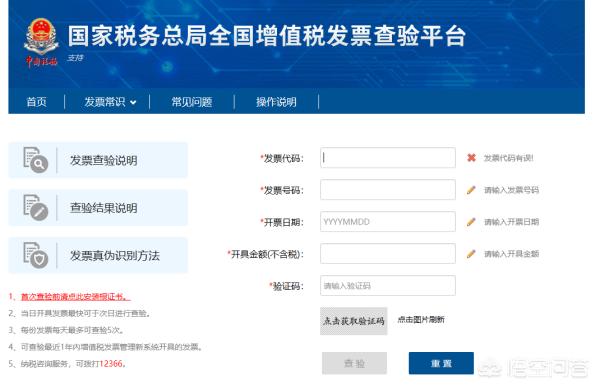This screenshot has height=389, width=600.
Task: Click the document magnifier icon for 发票查验说明
Action: (35, 160)
